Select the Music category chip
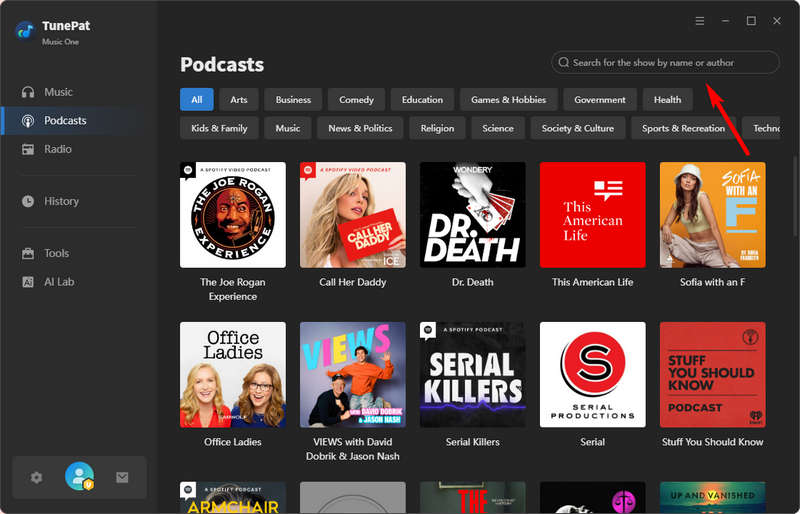Viewport: 800px width, 514px height. 288,128
